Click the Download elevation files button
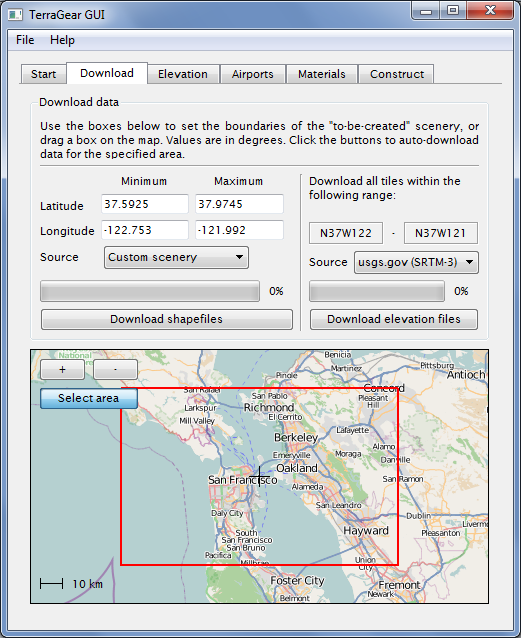The height and width of the screenshot is (638, 521). [394, 319]
